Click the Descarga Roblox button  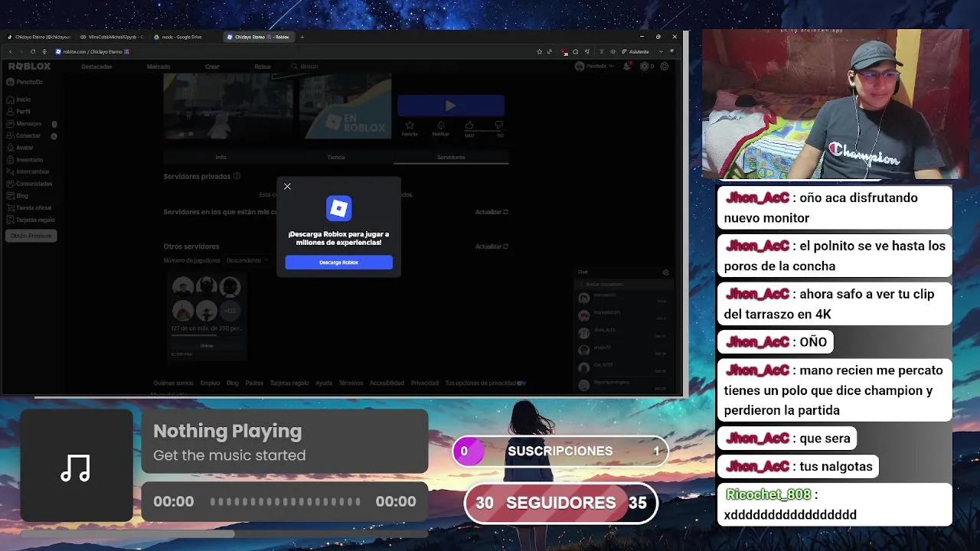point(338,262)
